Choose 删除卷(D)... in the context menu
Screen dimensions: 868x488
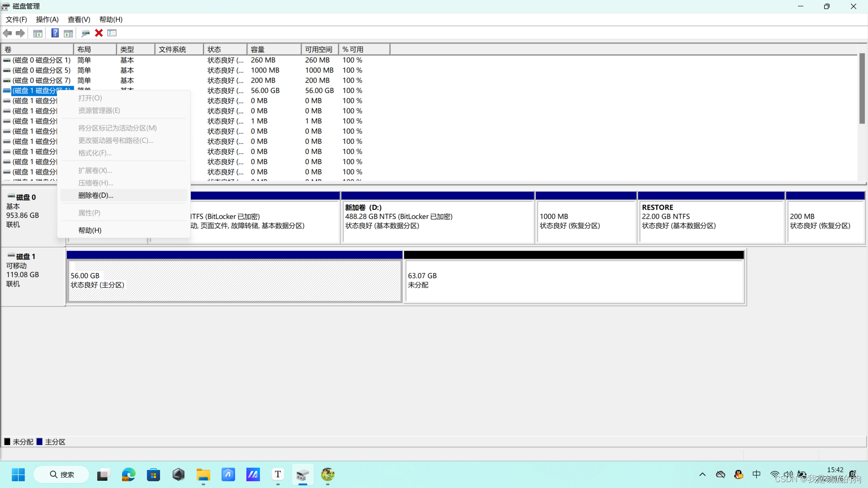click(123, 195)
